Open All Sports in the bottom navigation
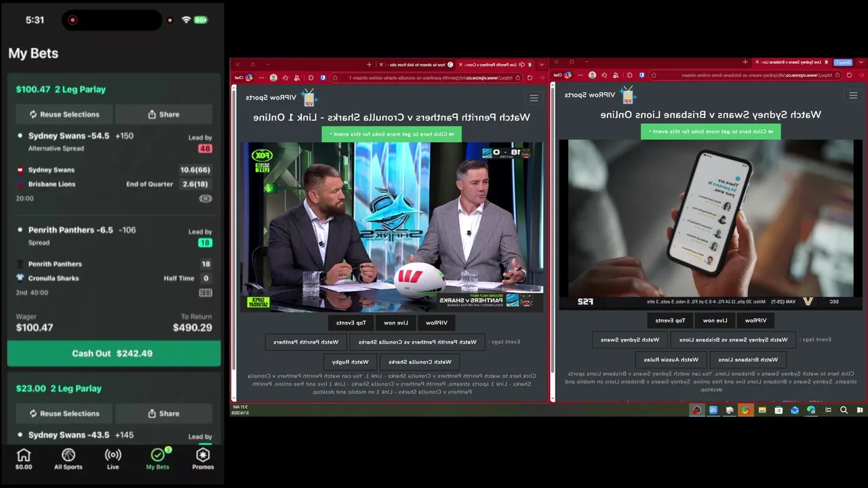The image size is (868, 488). coord(68,459)
